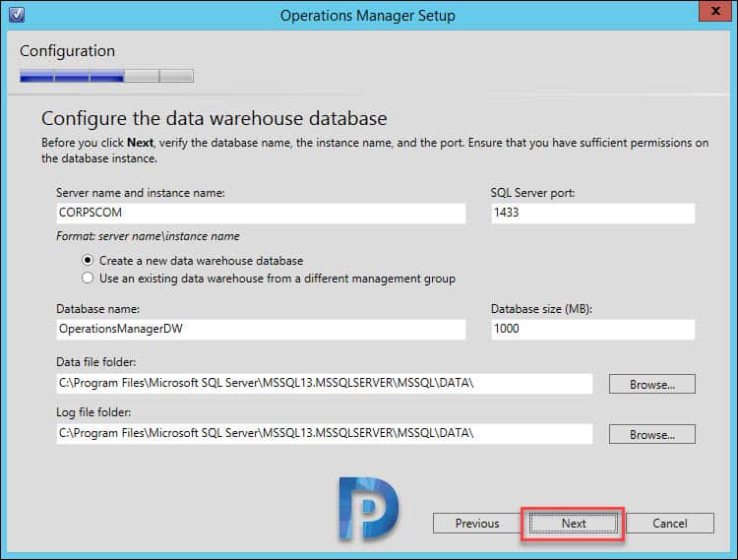Click the Database name field
Image resolution: width=738 pixels, height=560 pixels.
pyautogui.click(x=261, y=329)
